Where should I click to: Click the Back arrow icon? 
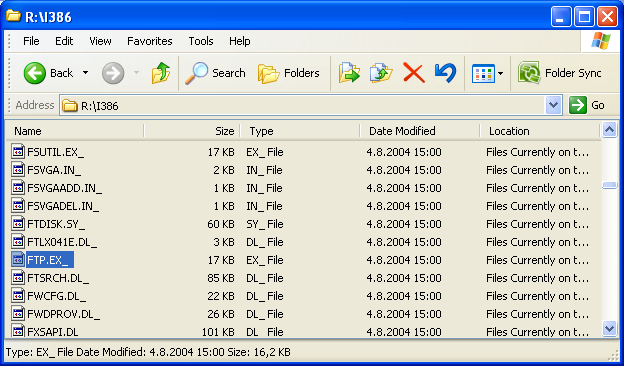pos(35,73)
